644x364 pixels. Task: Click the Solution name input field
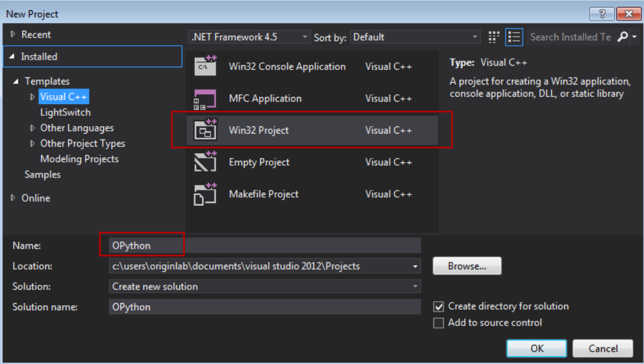(x=265, y=307)
